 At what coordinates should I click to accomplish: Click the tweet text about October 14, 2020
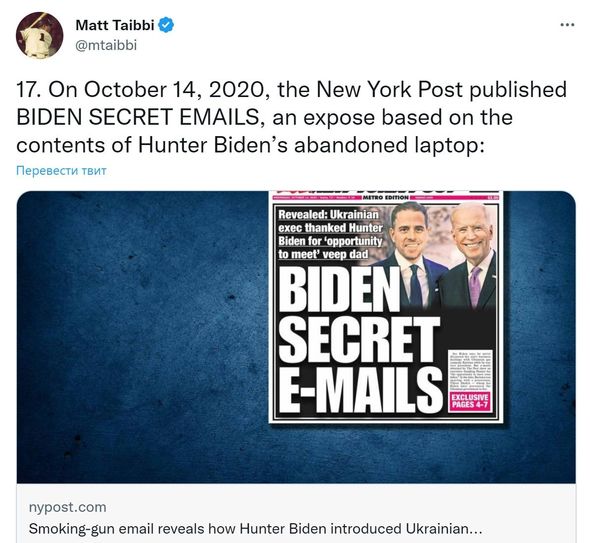[292, 117]
